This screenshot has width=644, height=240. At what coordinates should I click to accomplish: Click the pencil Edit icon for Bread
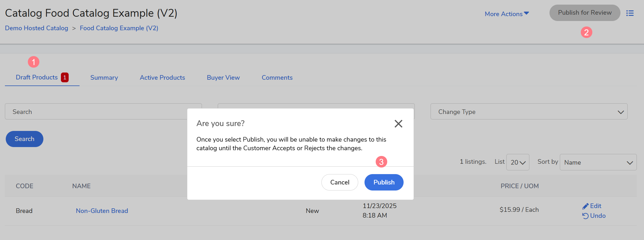tap(585, 206)
